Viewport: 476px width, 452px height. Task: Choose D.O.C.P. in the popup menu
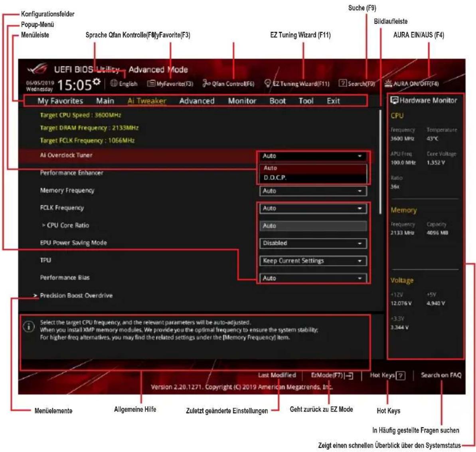tap(313, 178)
